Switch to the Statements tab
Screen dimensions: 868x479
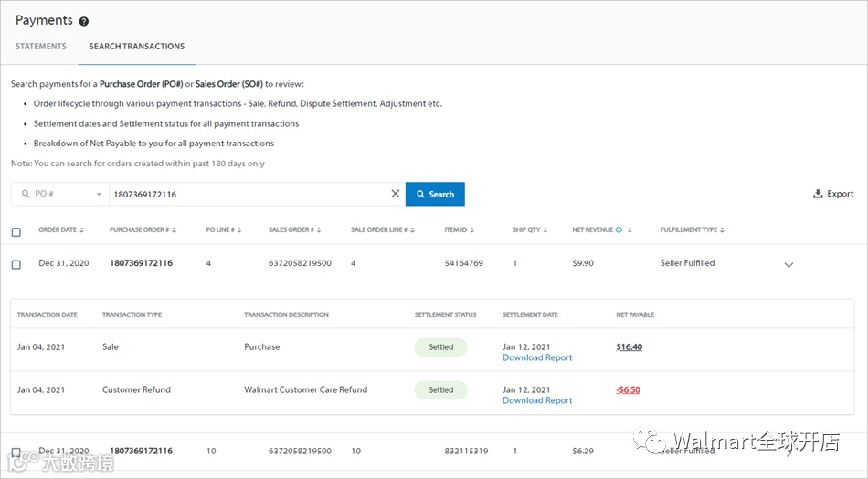click(x=41, y=47)
